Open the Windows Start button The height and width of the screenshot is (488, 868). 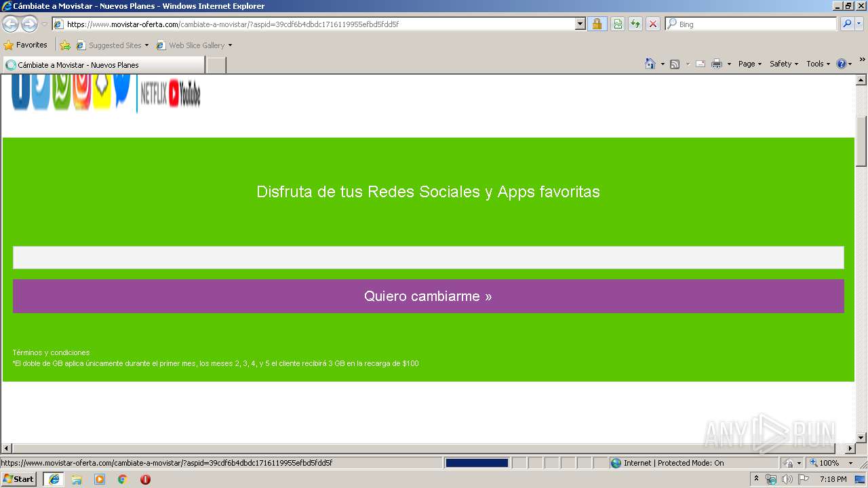(x=19, y=479)
